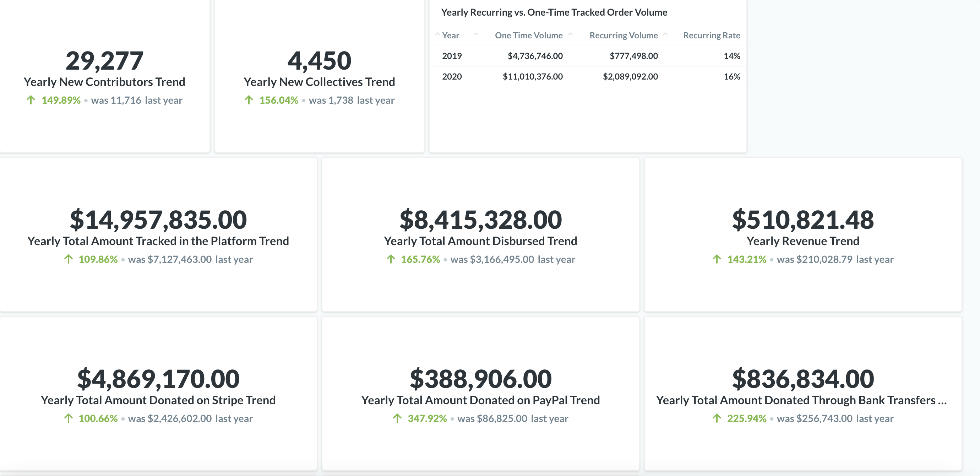Sort table by Recurring Volume header
The height and width of the screenshot is (476, 980).
pos(623,36)
